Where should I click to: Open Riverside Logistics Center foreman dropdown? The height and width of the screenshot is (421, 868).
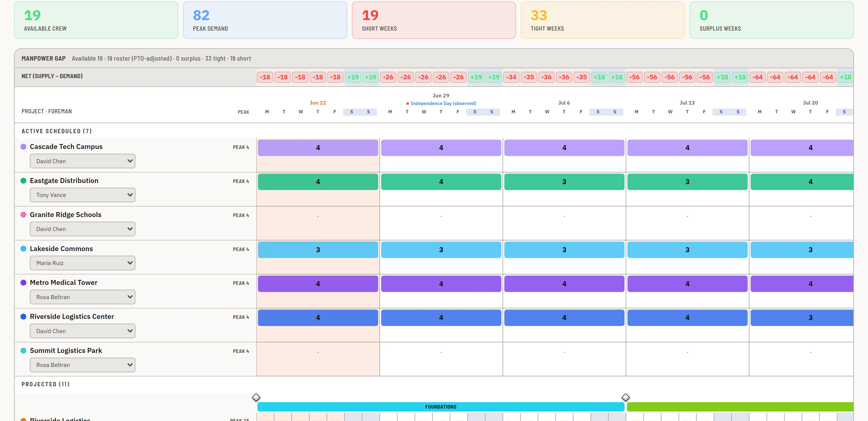point(83,331)
